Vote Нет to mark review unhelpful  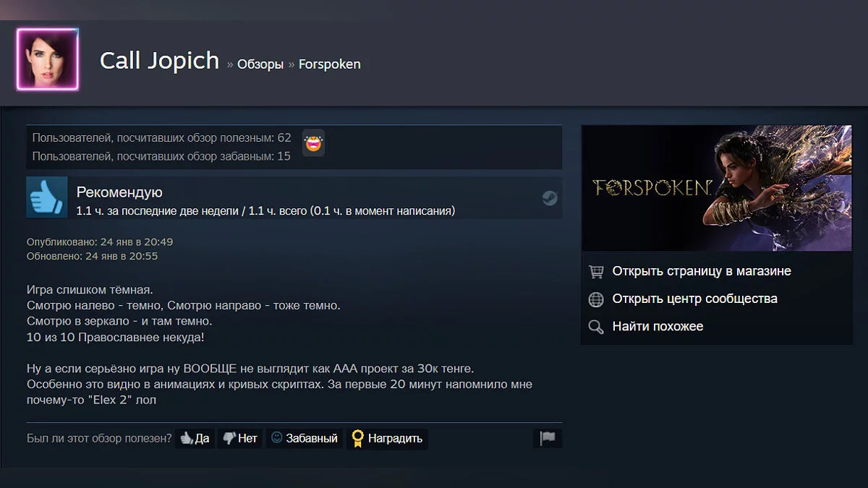240,438
